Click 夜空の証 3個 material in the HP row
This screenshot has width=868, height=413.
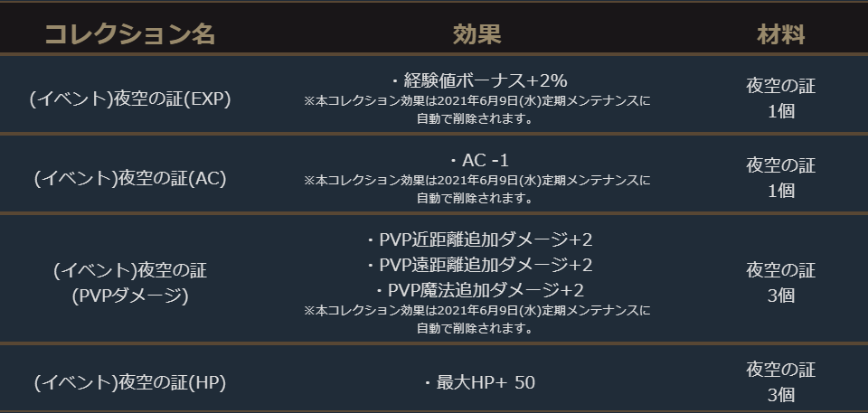pyautogui.click(x=780, y=381)
